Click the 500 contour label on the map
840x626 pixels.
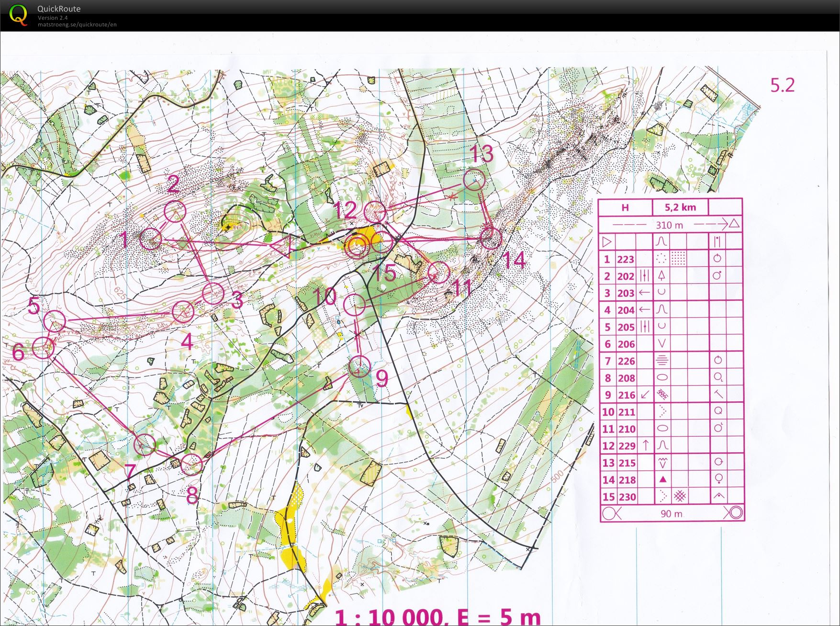557,477
